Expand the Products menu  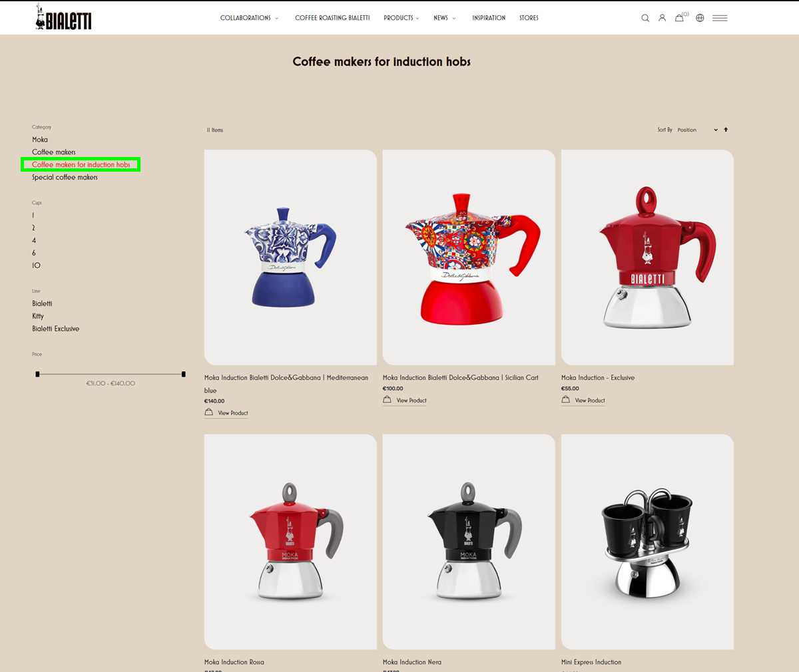[x=401, y=18]
